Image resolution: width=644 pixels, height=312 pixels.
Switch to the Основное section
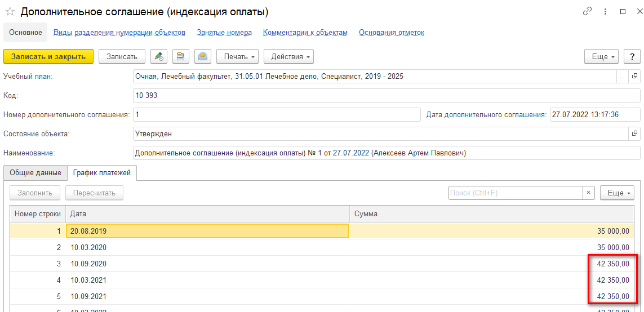coord(25,33)
